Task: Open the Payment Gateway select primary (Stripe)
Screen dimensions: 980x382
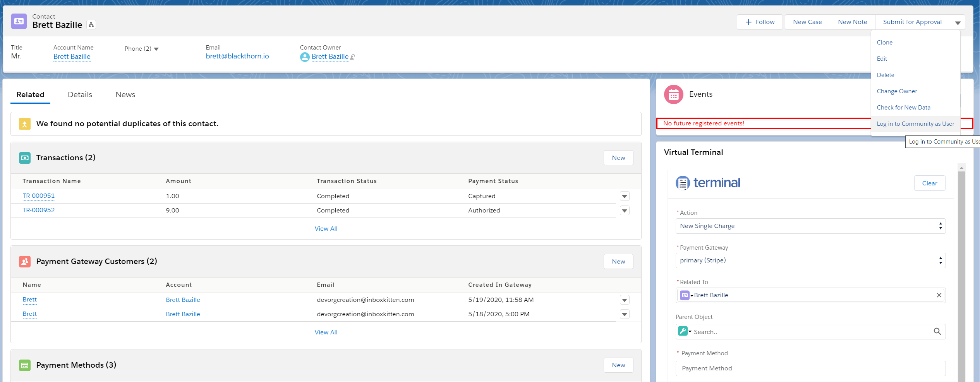Action: tap(810, 260)
